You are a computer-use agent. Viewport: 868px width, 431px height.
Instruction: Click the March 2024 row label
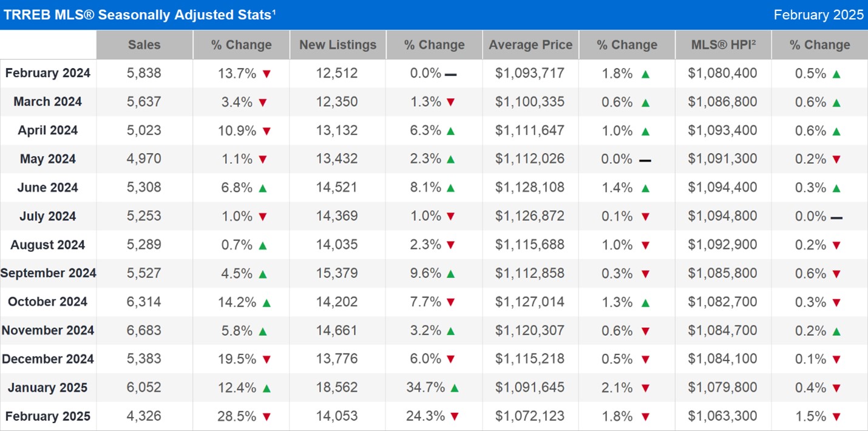tap(48, 102)
